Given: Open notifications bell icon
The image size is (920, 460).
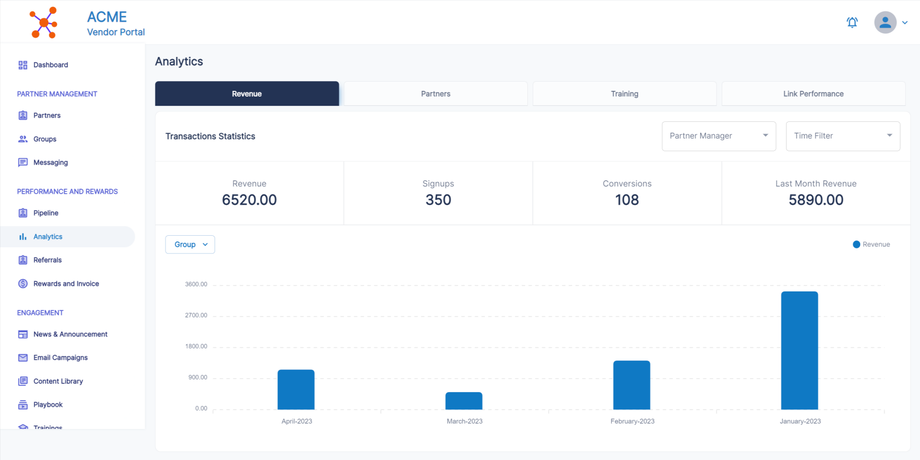Looking at the screenshot, I should click(x=852, y=23).
